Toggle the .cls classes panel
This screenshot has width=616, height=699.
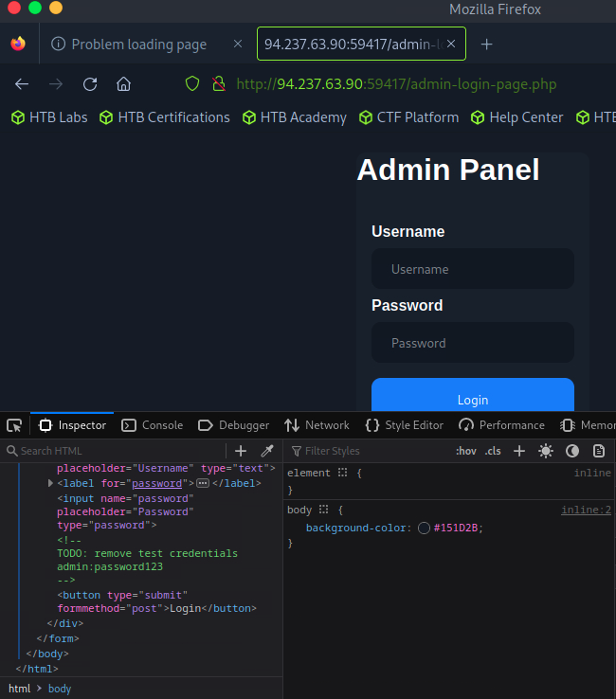click(493, 451)
